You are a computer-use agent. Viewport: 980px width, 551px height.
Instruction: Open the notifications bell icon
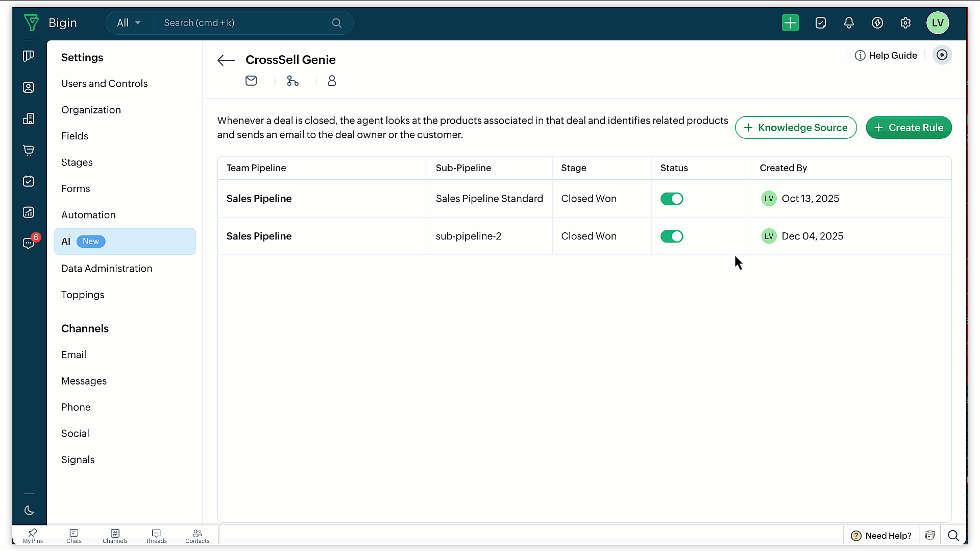[849, 23]
